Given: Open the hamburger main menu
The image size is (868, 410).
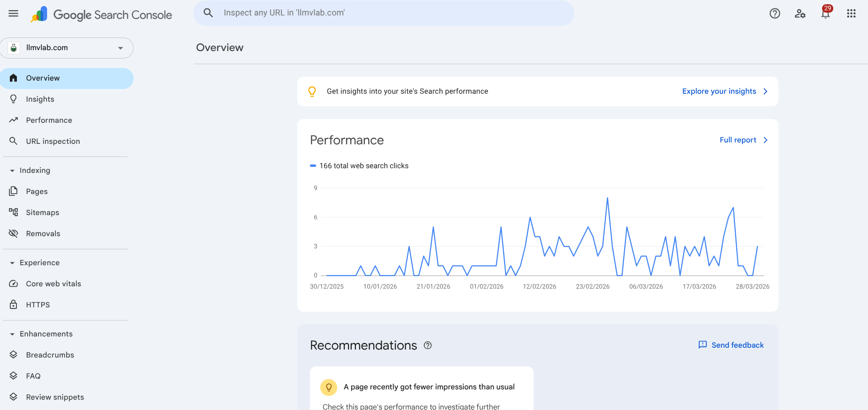Looking at the screenshot, I should point(14,14).
